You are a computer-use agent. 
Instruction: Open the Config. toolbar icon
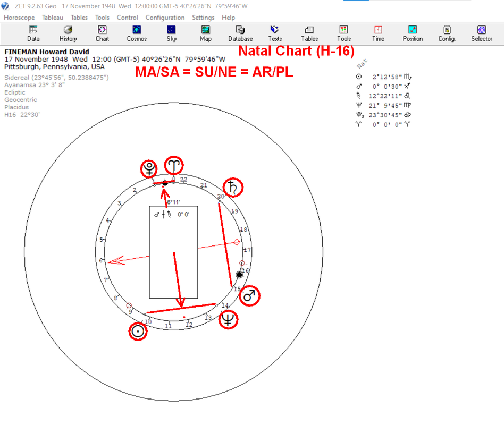447,33
